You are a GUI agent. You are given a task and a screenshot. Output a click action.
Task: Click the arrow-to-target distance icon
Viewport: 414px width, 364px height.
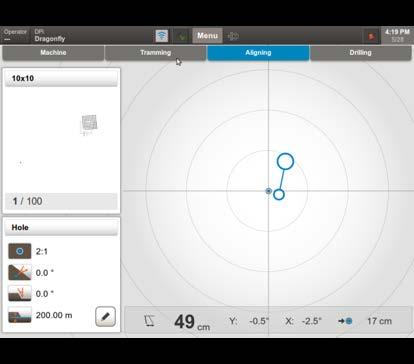click(x=345, y=321)
